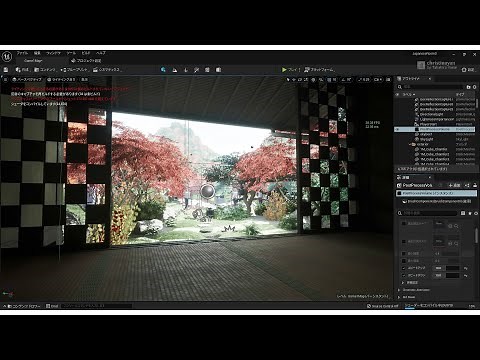Open the Lit view mode dropdown

pyautogui.click(x=61, y=80)
